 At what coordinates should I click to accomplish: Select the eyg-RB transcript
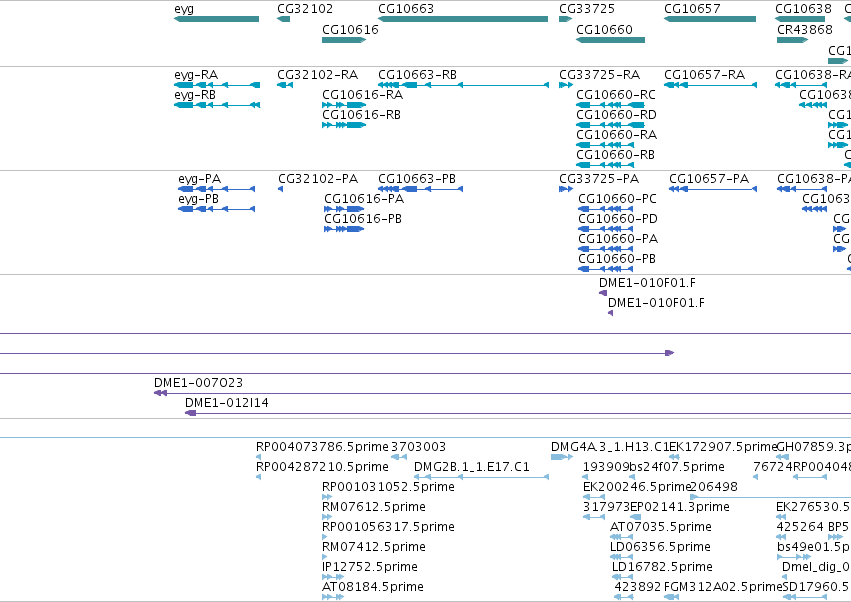coord(217,105)
